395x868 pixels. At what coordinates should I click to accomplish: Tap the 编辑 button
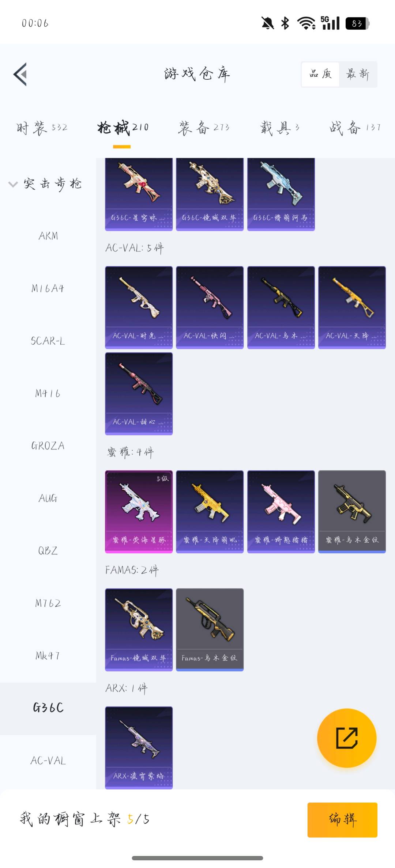coord(342,820)
